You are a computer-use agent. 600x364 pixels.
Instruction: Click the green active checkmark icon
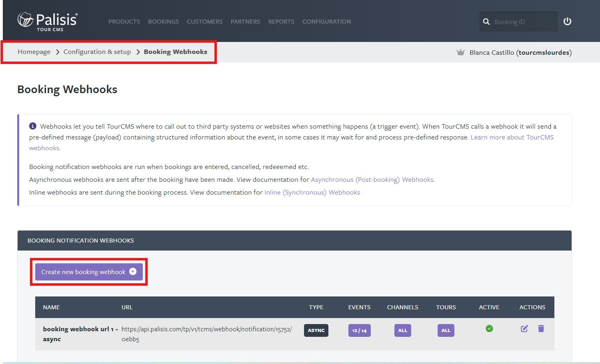click(489, 329)
